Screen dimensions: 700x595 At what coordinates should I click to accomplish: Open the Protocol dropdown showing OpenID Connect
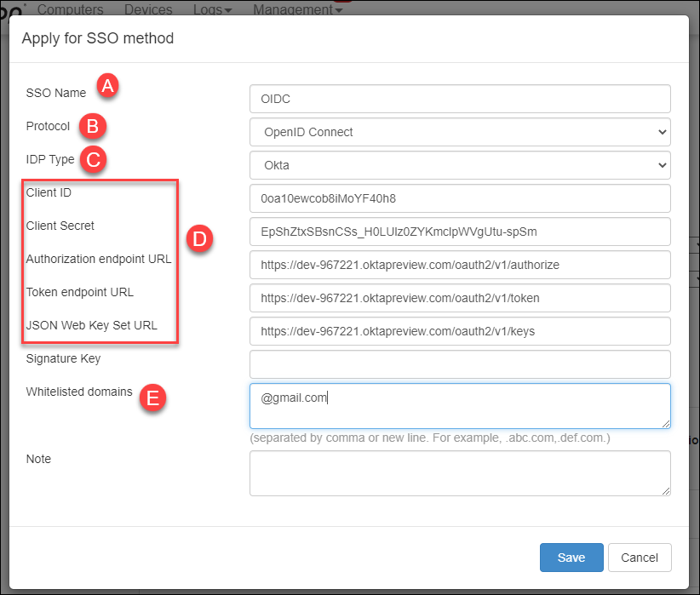tap(460, 132)
